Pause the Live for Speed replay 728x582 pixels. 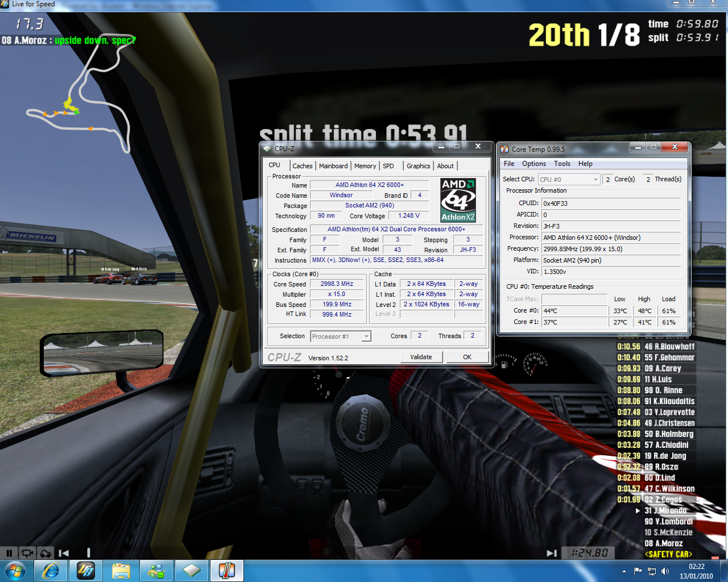pyautogui.click(x=9, y=552)
